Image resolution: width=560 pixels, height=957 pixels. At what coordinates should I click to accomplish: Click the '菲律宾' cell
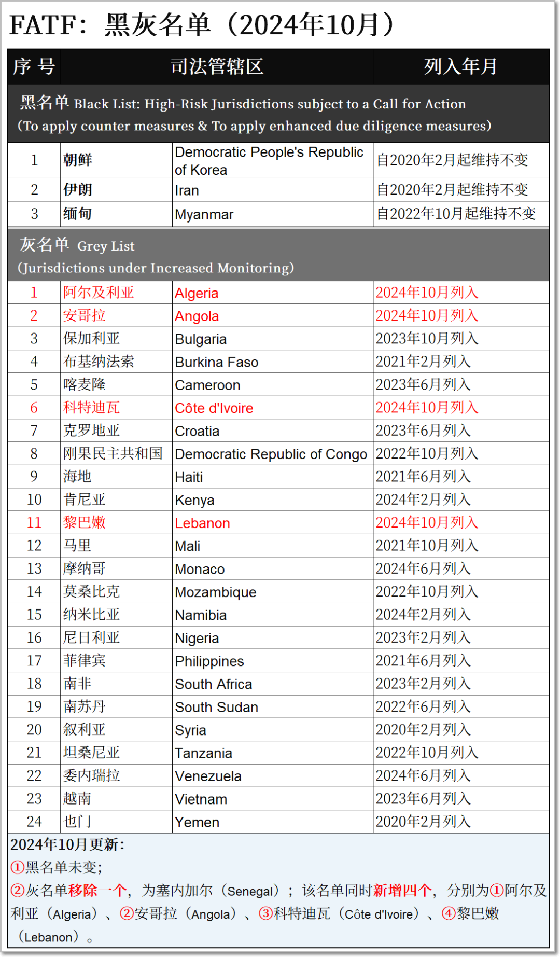pyautogui.click(x=116, y=661)
